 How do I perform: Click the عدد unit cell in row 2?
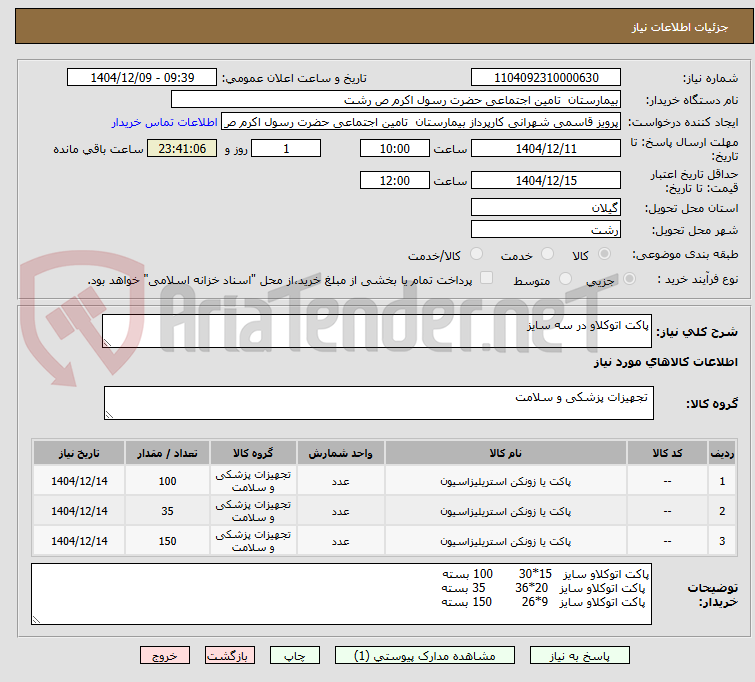coord(340,511)
